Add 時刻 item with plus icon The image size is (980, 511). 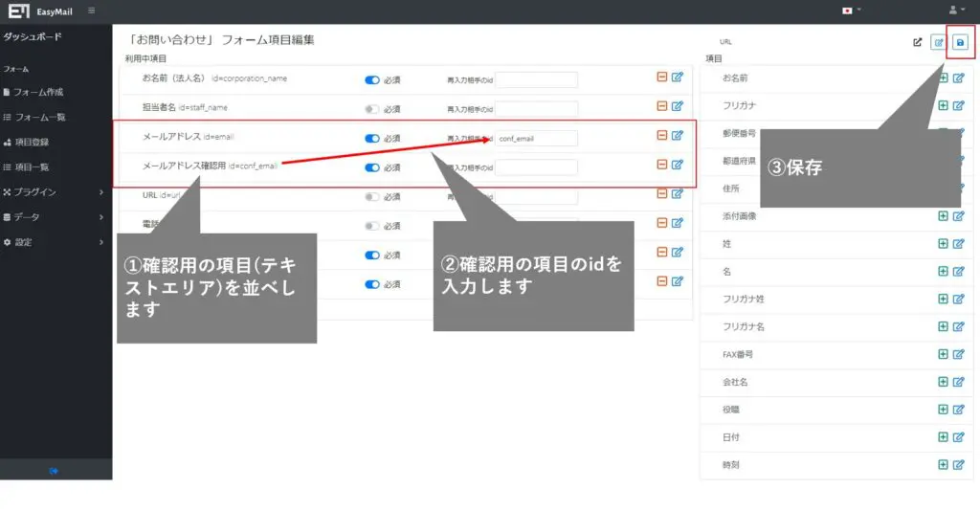(943, 465)
